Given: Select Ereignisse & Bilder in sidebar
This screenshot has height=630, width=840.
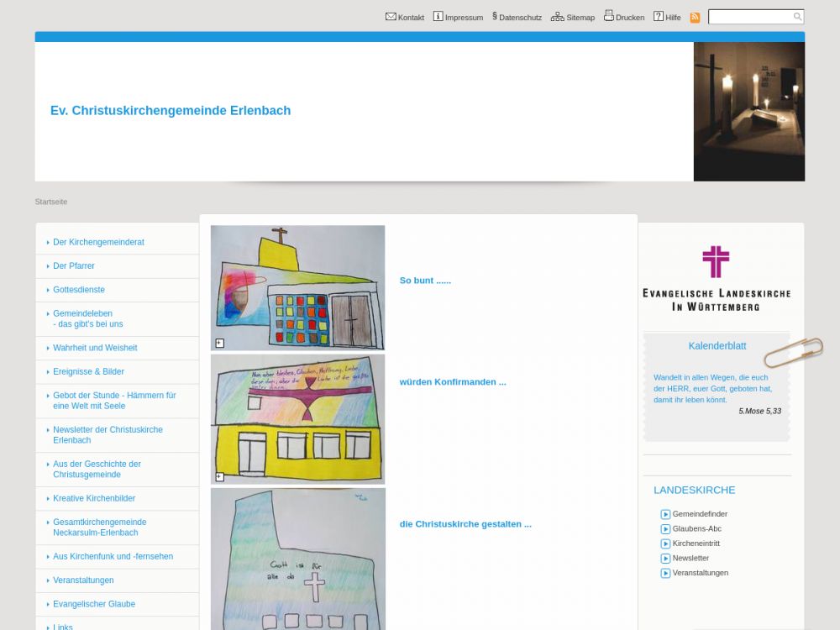Looking at the screenshot, I should coord(88,371).
